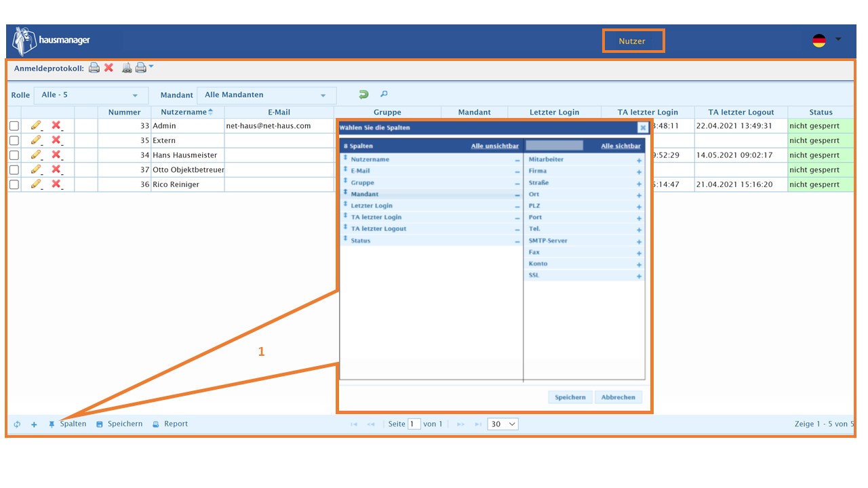This screenshot has height=488, width=868.
Task: Tick the checkbox for Rico Reiniger
Action: coord(14,184)
